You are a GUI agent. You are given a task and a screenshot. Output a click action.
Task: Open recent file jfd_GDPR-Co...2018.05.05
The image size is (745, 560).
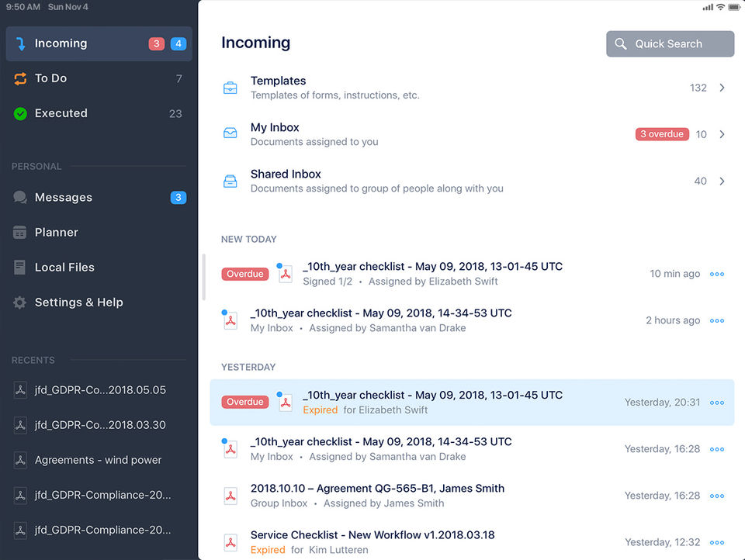(x=99, y=390)
